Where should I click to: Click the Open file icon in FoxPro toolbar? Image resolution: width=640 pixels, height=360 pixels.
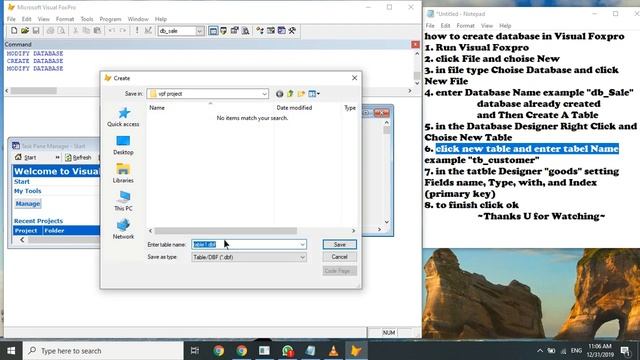coord(25,31)
